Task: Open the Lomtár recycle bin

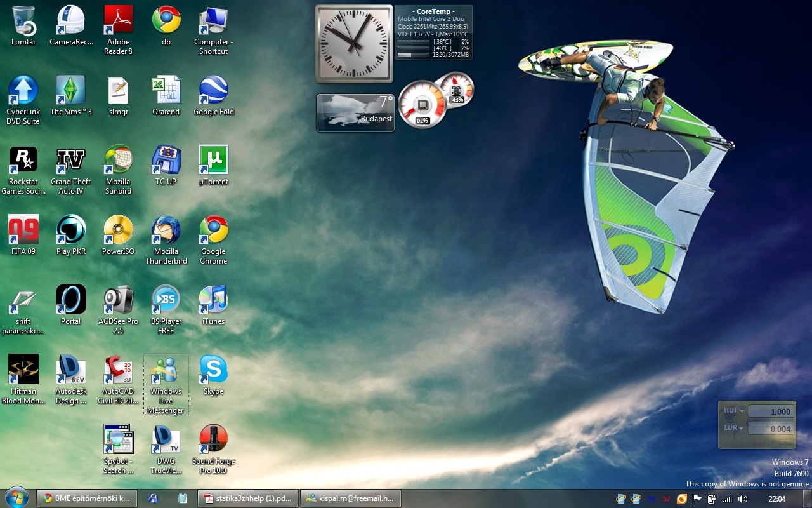Action: [x=23, y=25]
